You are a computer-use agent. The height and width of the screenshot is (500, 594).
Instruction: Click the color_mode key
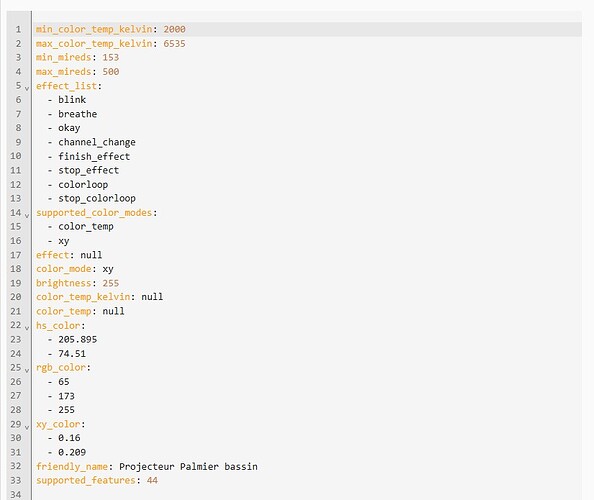coord(64,269)
